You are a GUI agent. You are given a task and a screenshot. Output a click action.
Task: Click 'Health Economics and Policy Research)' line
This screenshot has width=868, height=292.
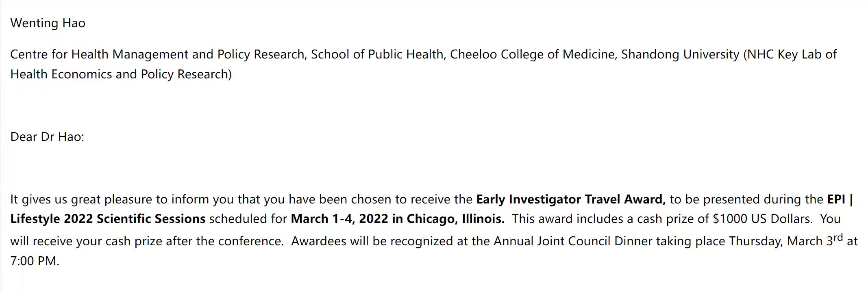pos(121,74)
